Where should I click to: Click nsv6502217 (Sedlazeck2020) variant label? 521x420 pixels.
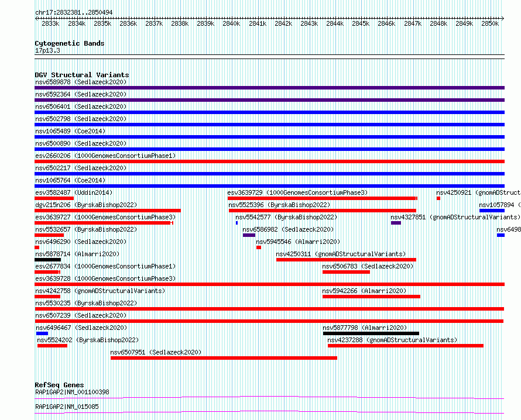81,168
